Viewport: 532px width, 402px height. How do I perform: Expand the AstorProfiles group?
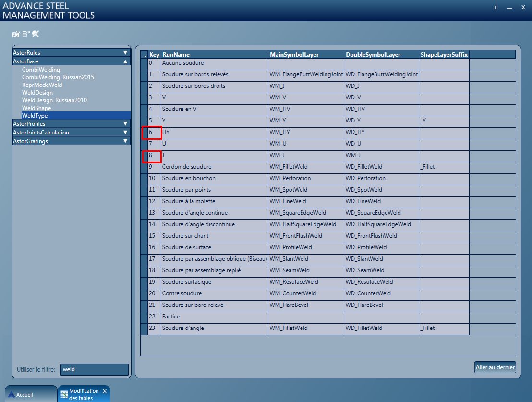point(125,124)
